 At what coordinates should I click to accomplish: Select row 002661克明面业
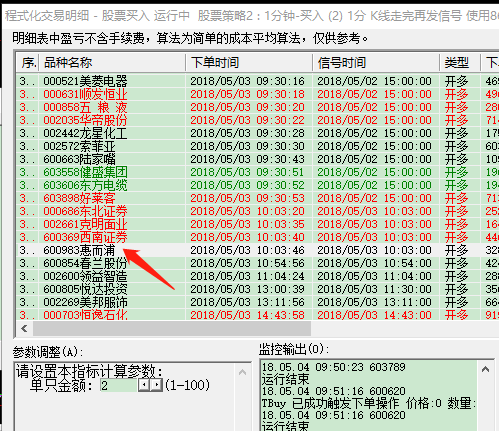pyautogui.click(x=257, y=224)
